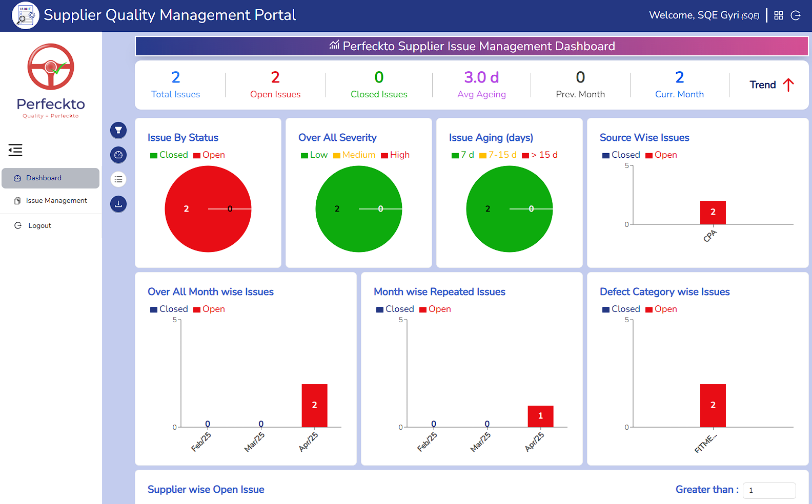Open the apps grid icon in header
The height and width of the screenshot is (504, 812).
click(779, 15)
